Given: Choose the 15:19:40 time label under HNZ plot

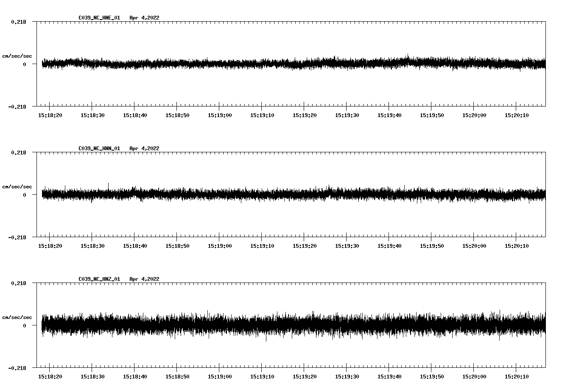Looking at the screenshot, I should coord(389,377).
